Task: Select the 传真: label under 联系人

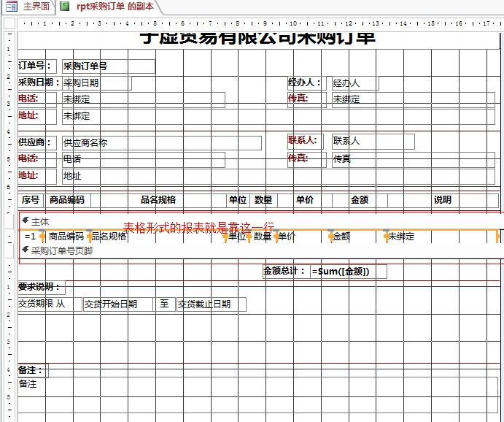Action: click(306, 158)
